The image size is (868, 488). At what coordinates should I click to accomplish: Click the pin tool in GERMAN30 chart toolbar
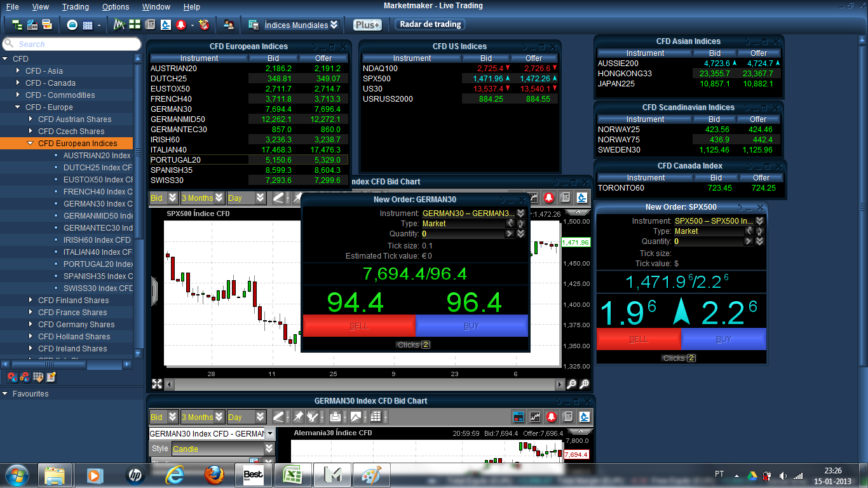tap(298, 417)
